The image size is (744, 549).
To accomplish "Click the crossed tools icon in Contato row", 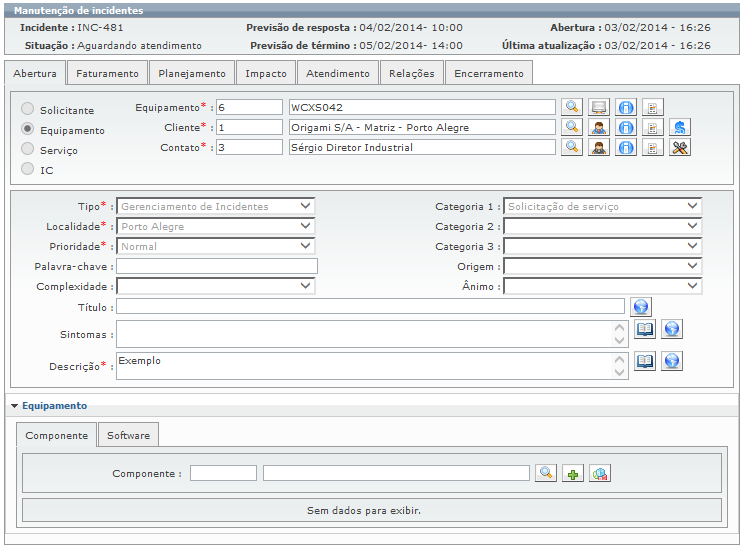I will pos(680,148).
